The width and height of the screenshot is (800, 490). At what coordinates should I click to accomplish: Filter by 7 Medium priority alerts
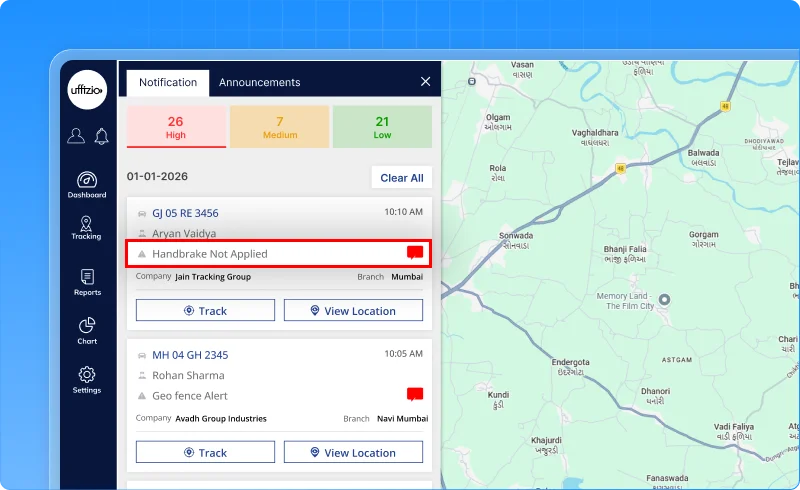[x=280, y=127]
